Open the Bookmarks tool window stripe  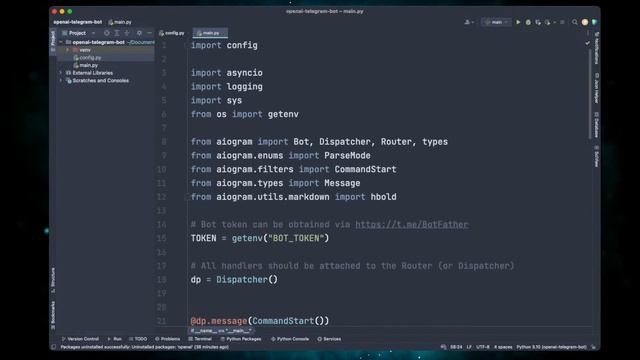[53, 315]
